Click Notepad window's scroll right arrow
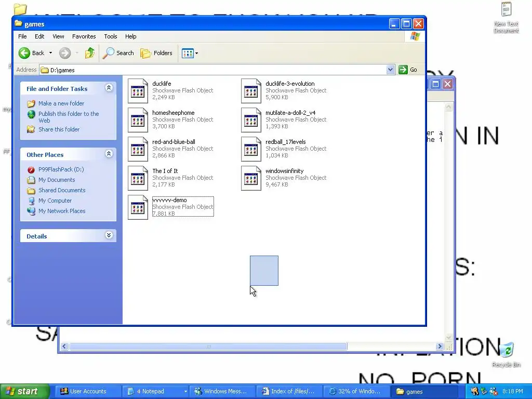The image size is (532, 399). 440,347
